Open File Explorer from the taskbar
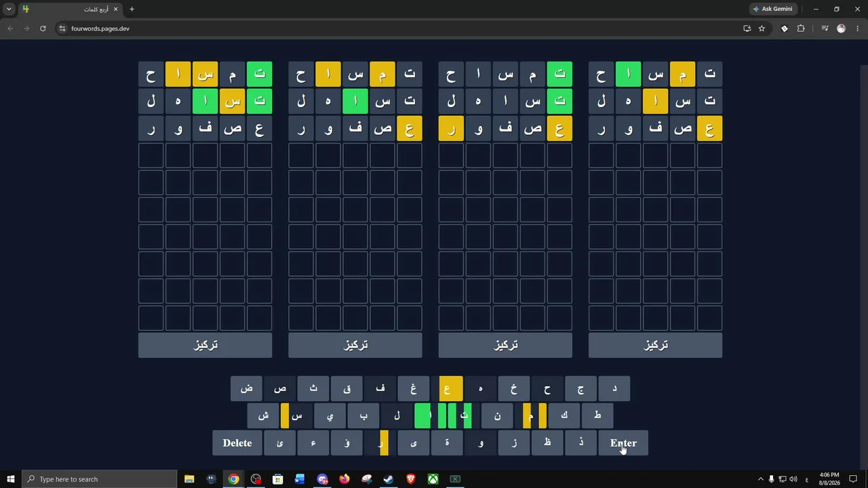Viewport: 868px width, 488px height. point(189,479)
